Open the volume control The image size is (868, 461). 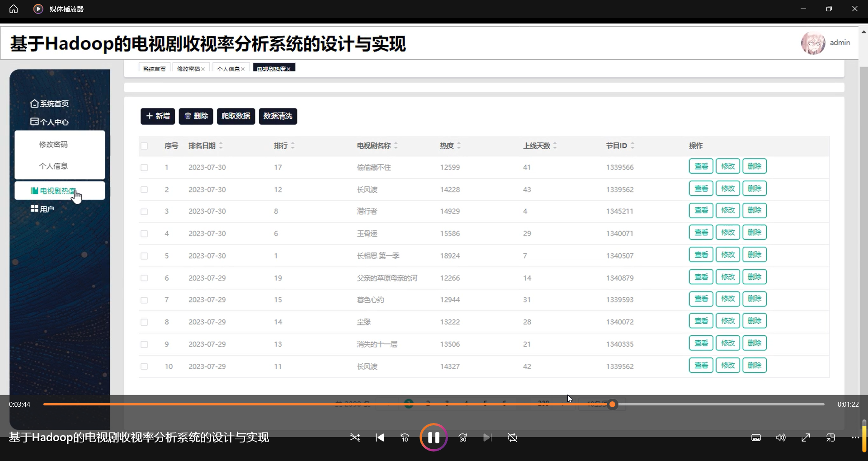click(781, 437)
